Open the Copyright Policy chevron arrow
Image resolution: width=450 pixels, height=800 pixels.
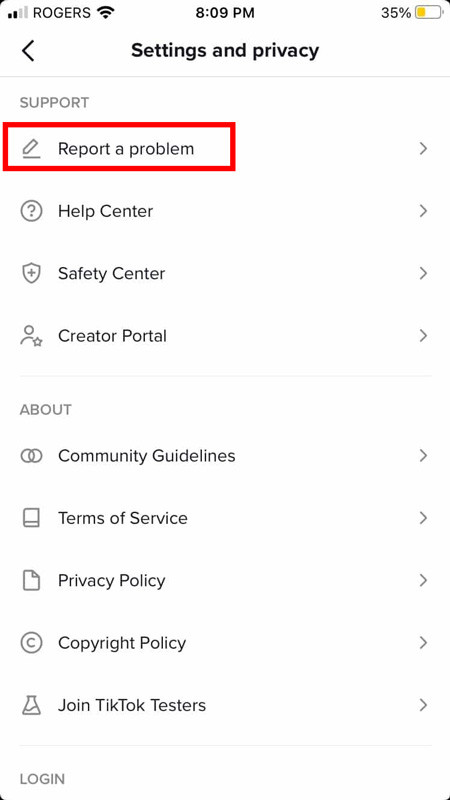[422, 643]
